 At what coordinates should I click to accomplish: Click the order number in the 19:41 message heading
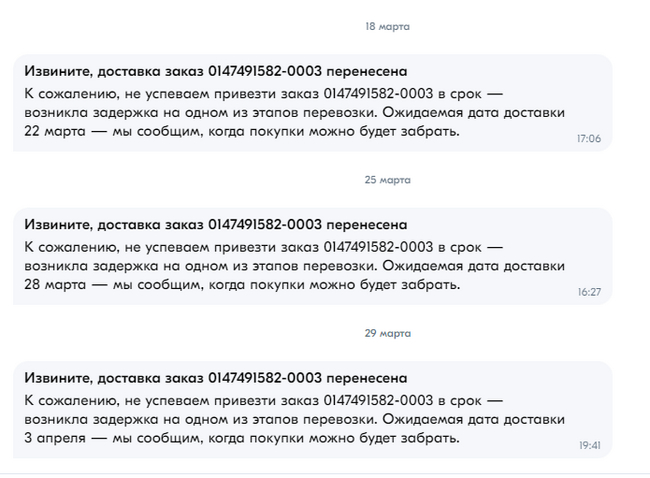coord(264,378)
